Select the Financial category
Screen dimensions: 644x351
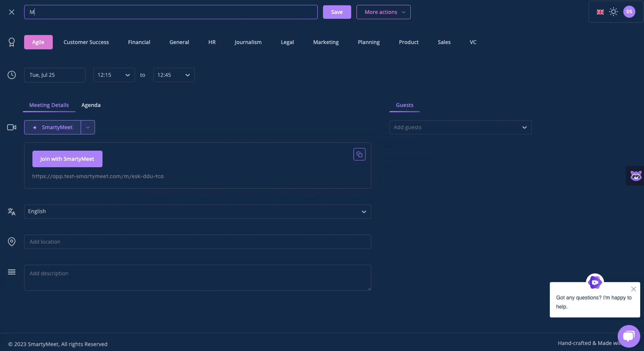(x=139, y=42)
